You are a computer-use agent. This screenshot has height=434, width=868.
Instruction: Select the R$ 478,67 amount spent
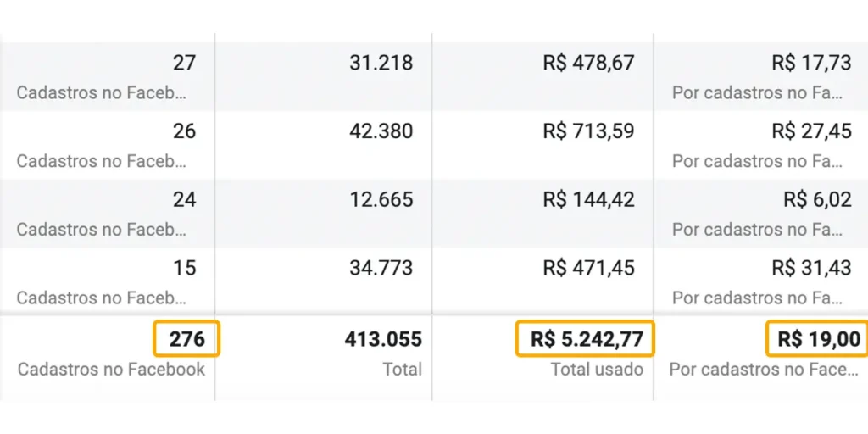588,63
